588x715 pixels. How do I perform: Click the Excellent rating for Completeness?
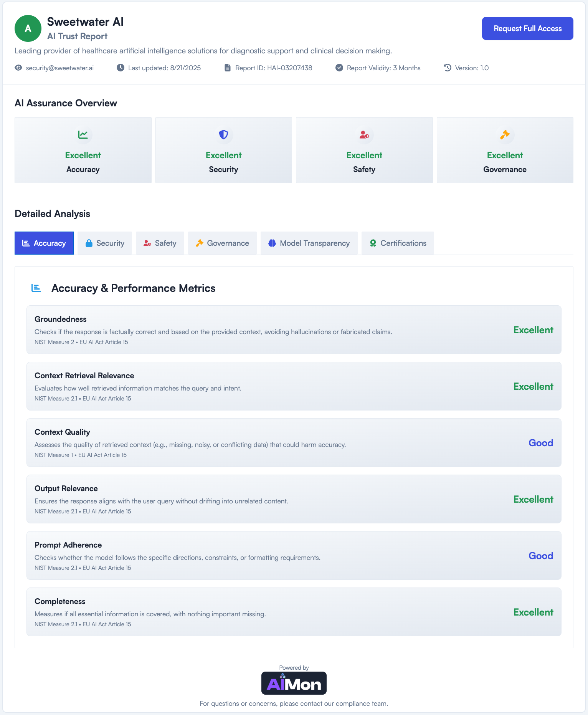tap(533, 612)
